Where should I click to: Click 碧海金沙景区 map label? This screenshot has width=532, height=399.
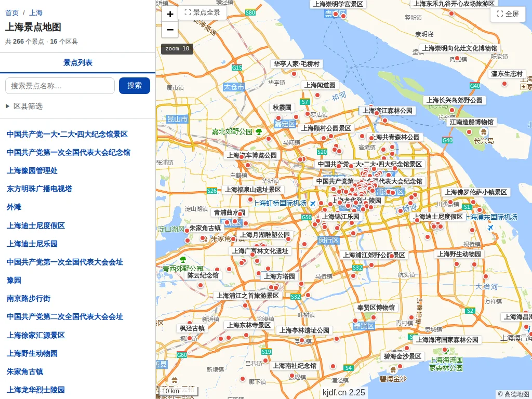coord(403,356)
